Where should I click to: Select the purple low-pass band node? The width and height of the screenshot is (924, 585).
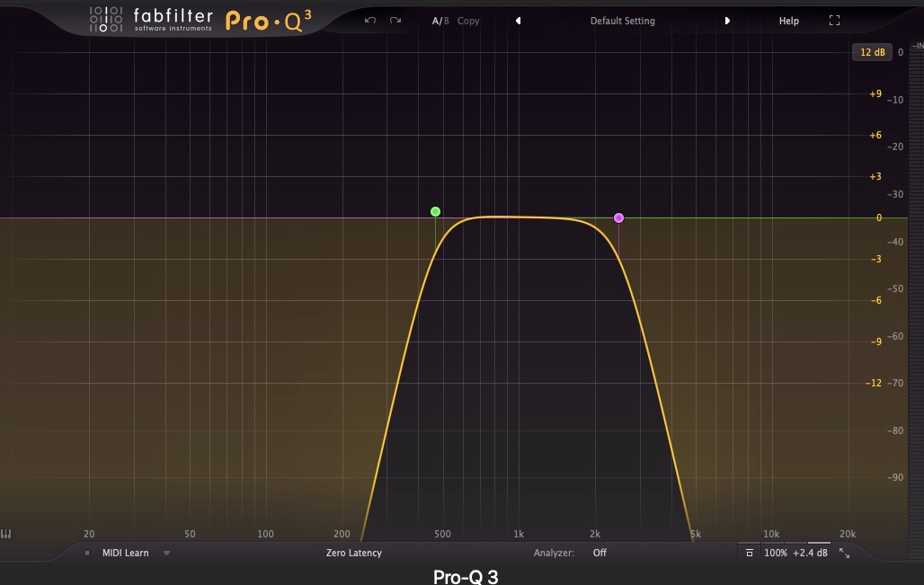(x=618, y=218)
